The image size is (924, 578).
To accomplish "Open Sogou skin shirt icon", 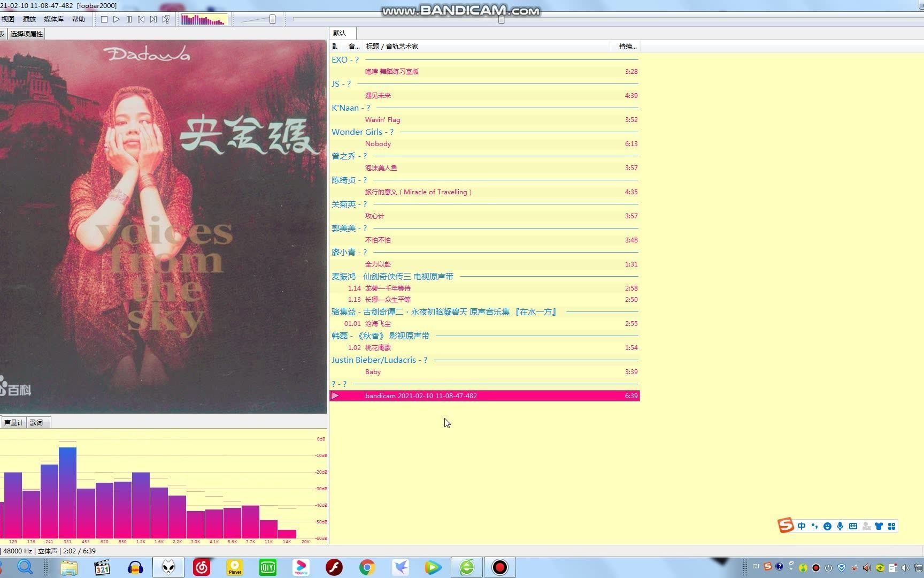I will [x=879, y=526].
